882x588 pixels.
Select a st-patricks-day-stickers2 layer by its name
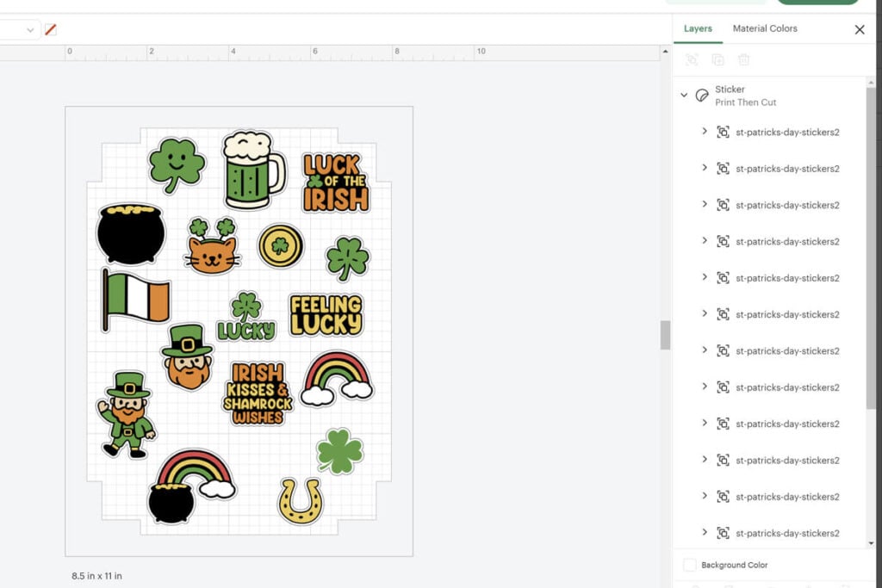click(788, 132)
